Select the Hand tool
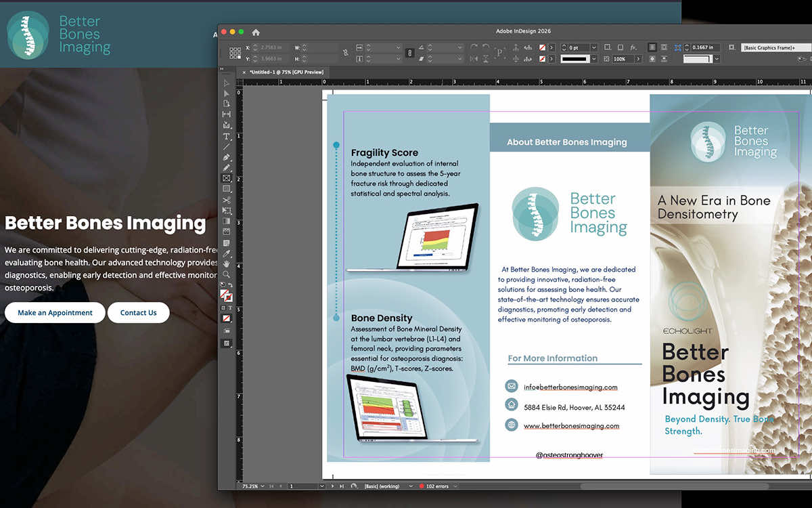This screenshot has width=812, height=508. tap(227, 263)
